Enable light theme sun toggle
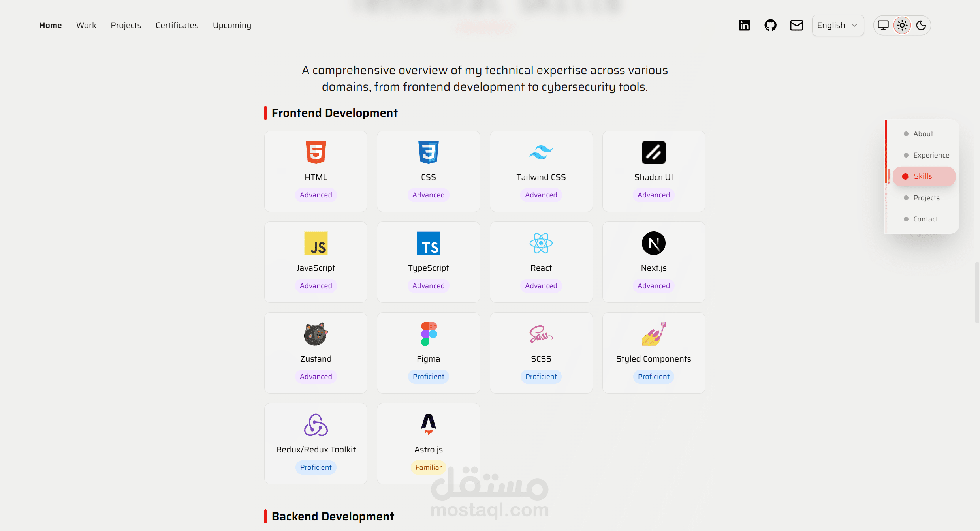The height and width of the screenshot is (531, 980). [902, 25]
